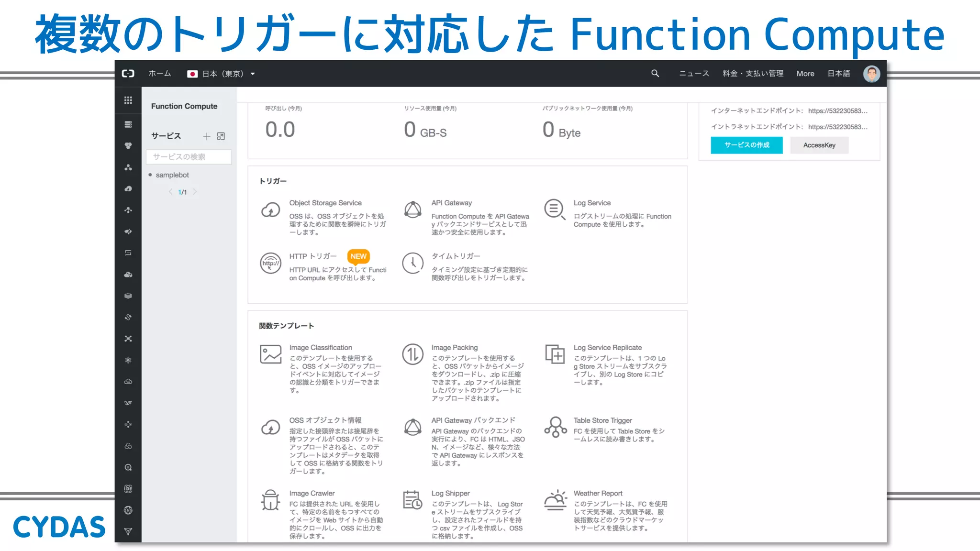The image size is (980, 551).
Task: Click the 0 GB-S resource usage value
Action: pos(425,130)
